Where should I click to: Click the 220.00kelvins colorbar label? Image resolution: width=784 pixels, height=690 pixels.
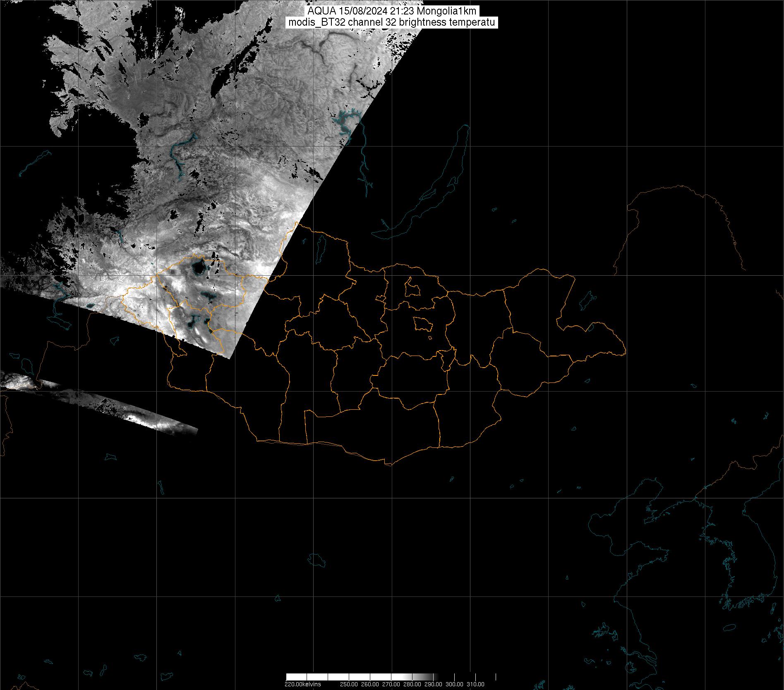tap(302, 684)
